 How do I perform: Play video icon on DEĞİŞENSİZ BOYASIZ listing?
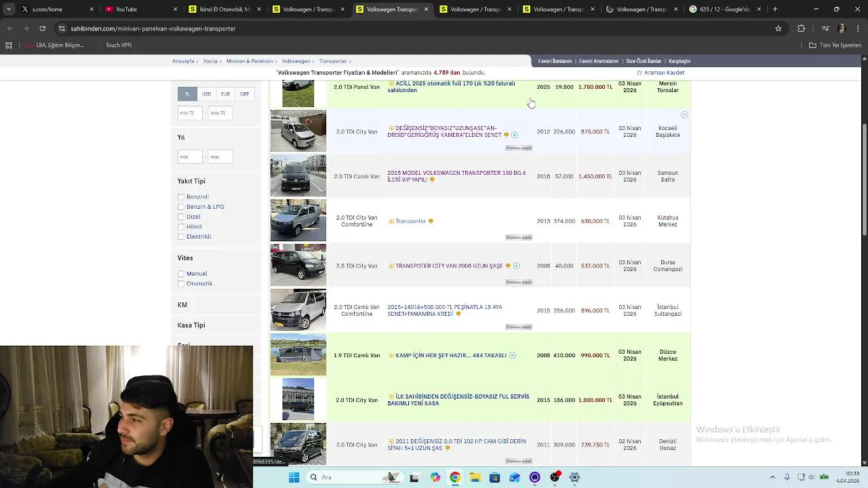click(515, 135)
